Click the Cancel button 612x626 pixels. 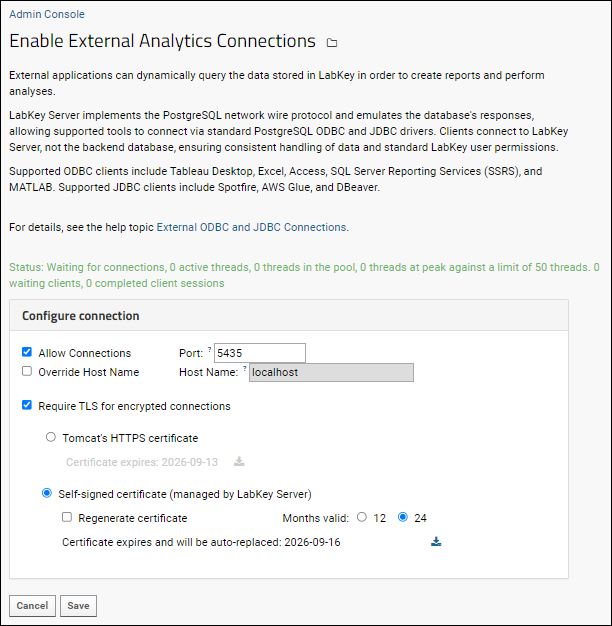pos(32,606)
